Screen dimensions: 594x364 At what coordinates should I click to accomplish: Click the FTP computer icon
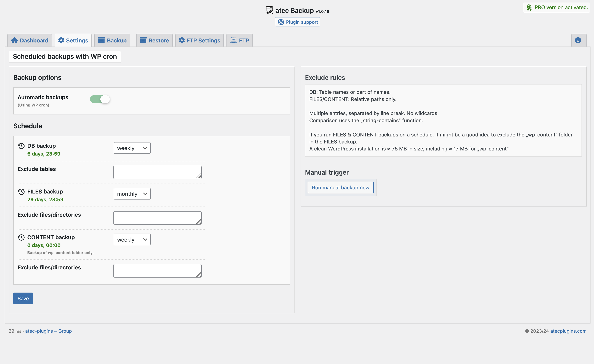(233, 40)
